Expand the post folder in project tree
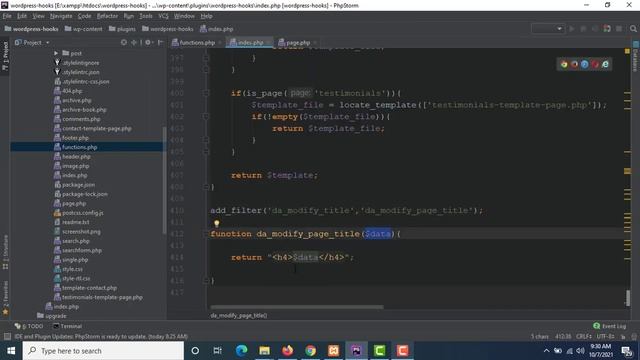 (x=56, y=53)
